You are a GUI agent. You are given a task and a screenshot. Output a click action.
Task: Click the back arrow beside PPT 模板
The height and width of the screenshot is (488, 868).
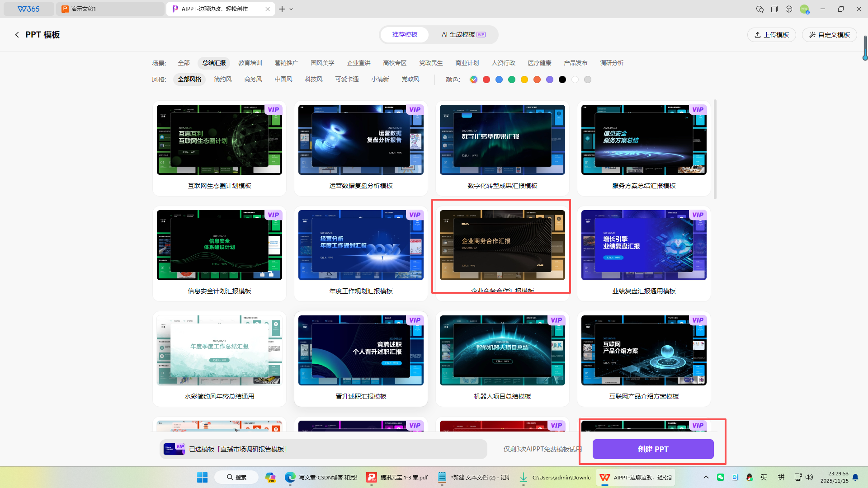(17, 35)
